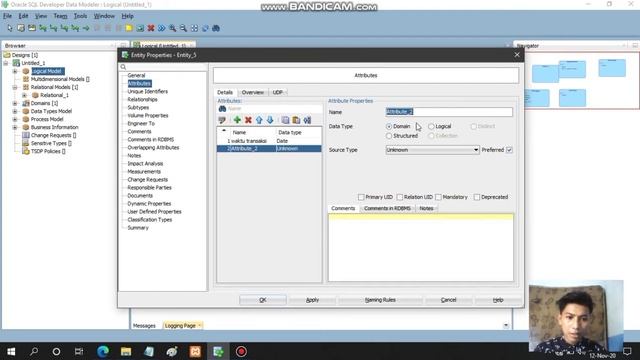Collapse the Untitled_1 node in Browser
The width and height of the screenshot is (640, 360).
point(6,63)
